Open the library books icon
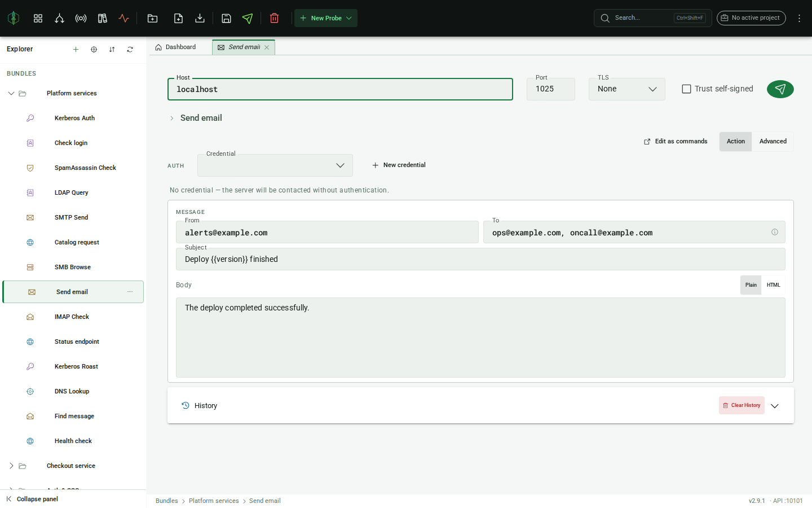Viewport: 812px width, 508px height. coord(102,18)
